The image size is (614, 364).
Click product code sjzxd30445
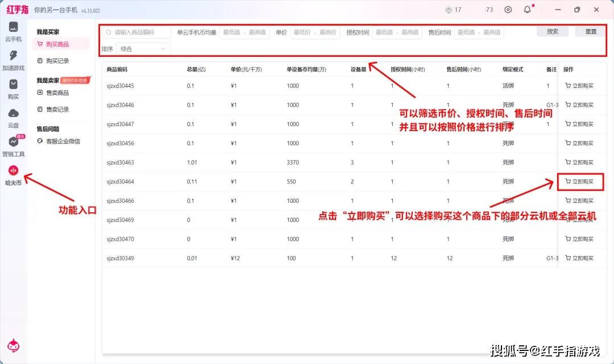pyautogui.click(x=120, y=86)
